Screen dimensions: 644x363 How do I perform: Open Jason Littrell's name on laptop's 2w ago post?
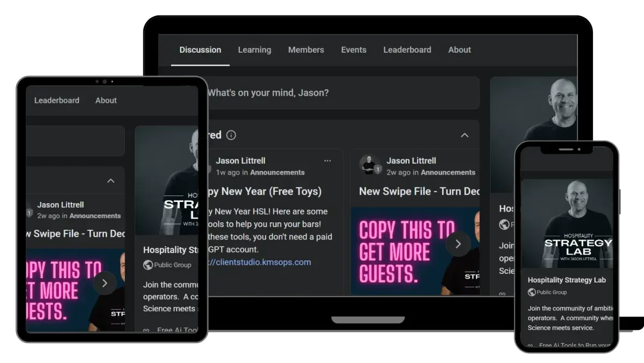(412, 161)
